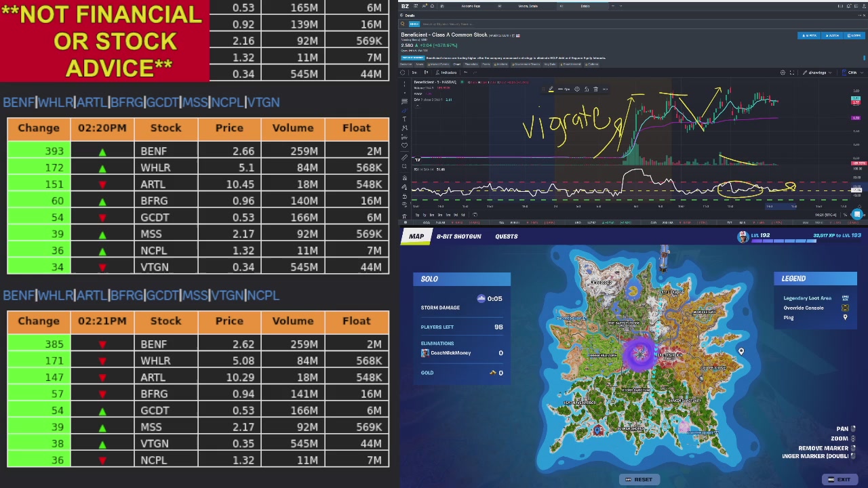Click Override Console in the legend
Screen dimensions: 868x488
coord(804,308)
